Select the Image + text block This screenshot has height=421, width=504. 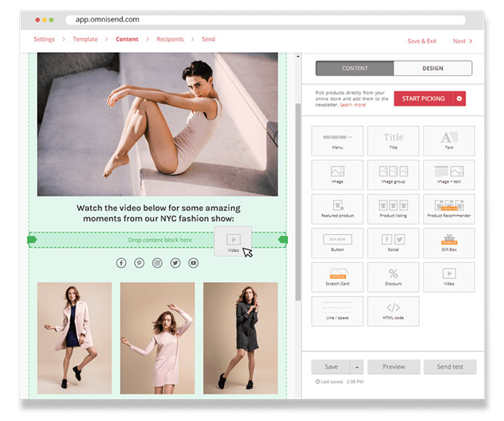[x=449, y=175]
